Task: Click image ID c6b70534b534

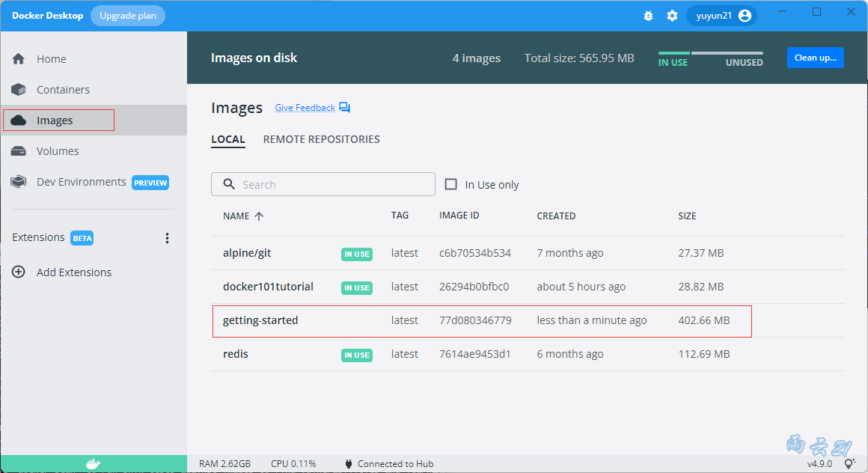Action: click(475, 253)
